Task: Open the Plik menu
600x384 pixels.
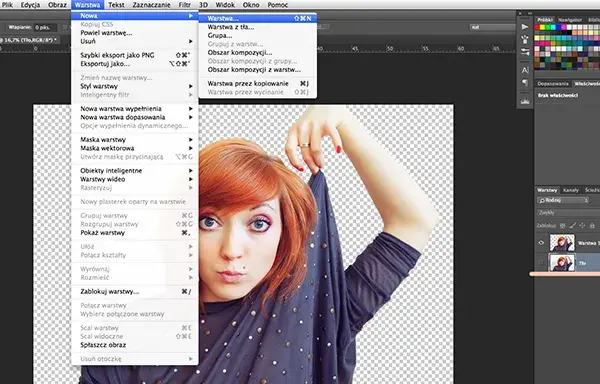Action: [7, 5]
